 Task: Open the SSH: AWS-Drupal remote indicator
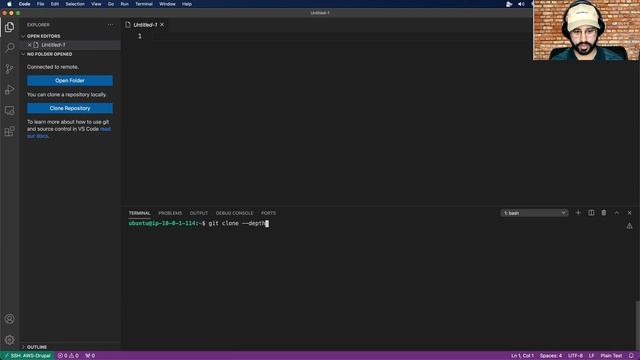click(x=27, y=356)
